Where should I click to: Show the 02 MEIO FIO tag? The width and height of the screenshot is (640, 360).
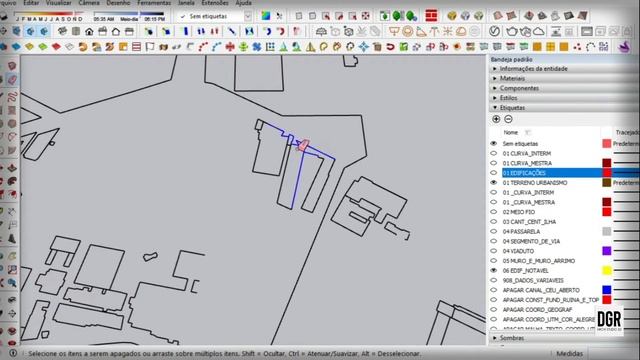(494, 212)
